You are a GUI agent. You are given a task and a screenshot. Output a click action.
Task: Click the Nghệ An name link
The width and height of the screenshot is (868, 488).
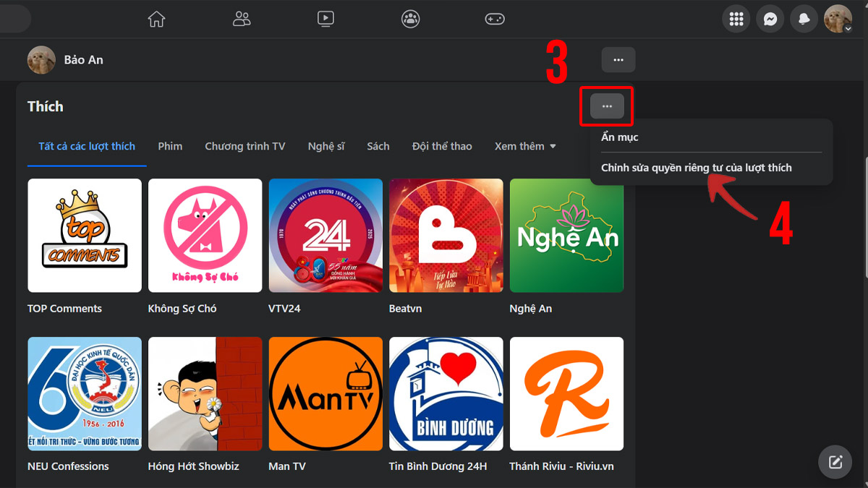point(531,309)
